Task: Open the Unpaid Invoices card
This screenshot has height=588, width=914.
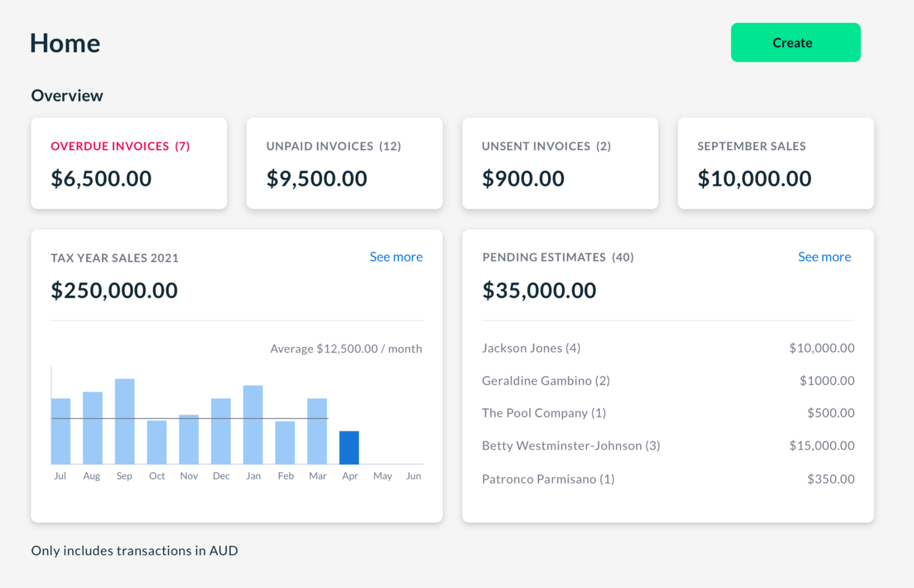Action: point(344,163)
